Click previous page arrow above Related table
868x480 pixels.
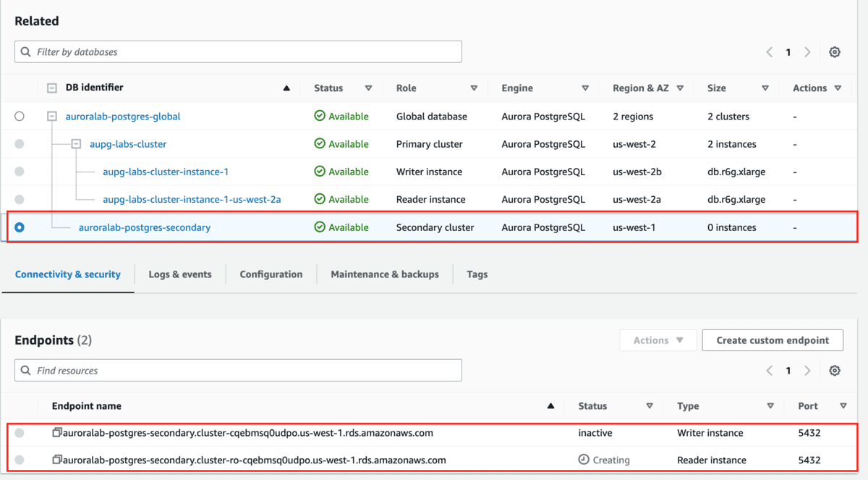[x=769, y=51]
